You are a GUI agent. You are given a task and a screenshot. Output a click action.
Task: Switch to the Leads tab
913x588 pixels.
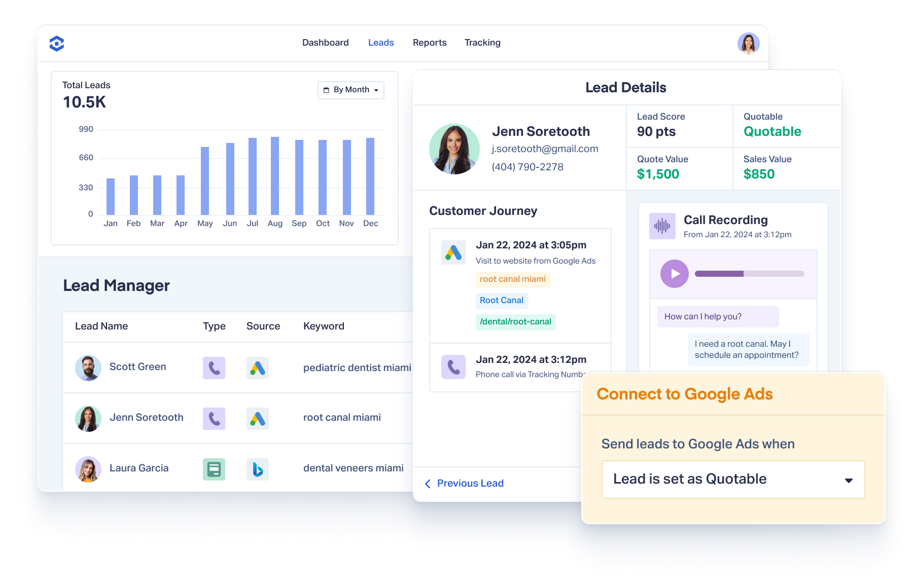coord(381,43)
